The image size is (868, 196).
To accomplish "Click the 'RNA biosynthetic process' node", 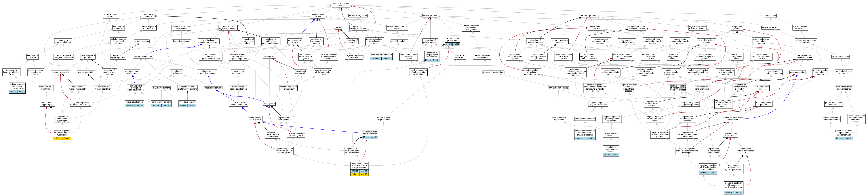I will pos(763,103).
